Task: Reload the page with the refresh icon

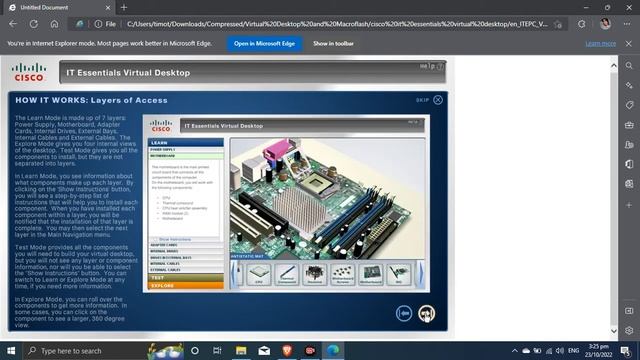Action: [33, 24]
